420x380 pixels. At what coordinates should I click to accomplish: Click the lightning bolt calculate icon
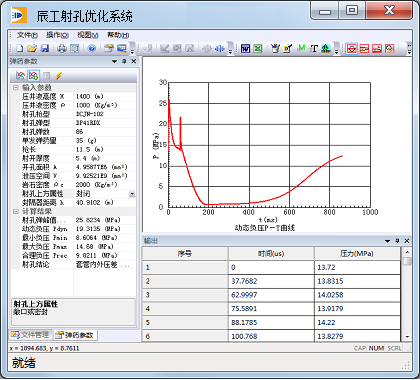[x=59, y=76]
